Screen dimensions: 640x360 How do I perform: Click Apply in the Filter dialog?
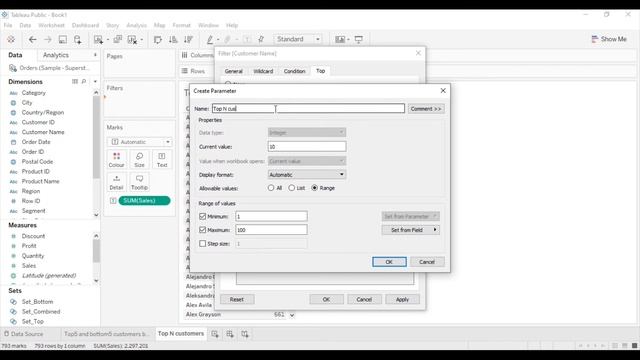[x=402, y=299]
